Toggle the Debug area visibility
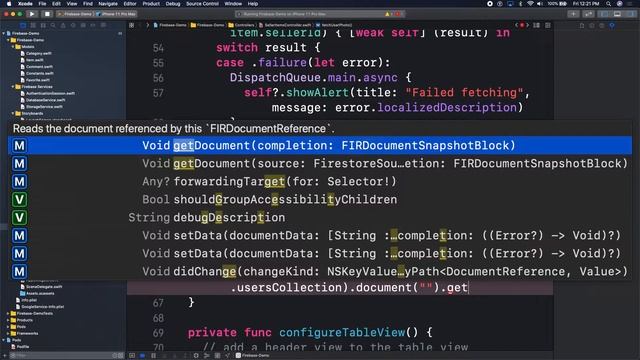 tap(617, 14)
